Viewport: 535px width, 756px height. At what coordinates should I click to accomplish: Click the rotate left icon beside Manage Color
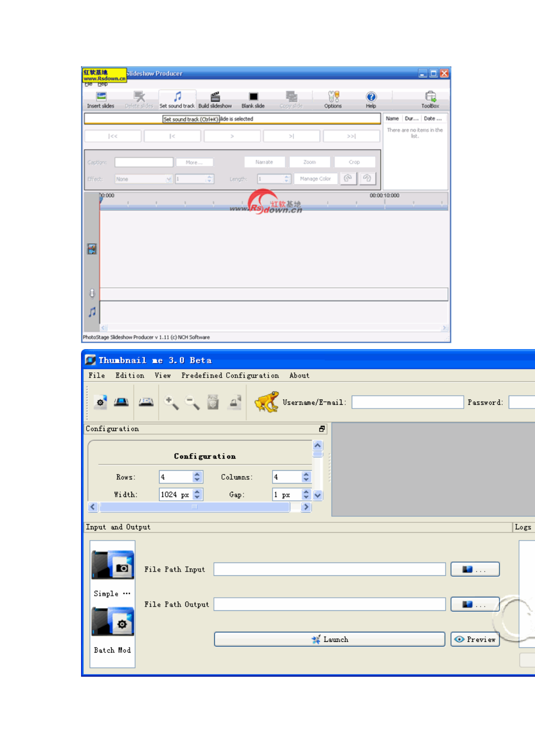pos(348,178)
